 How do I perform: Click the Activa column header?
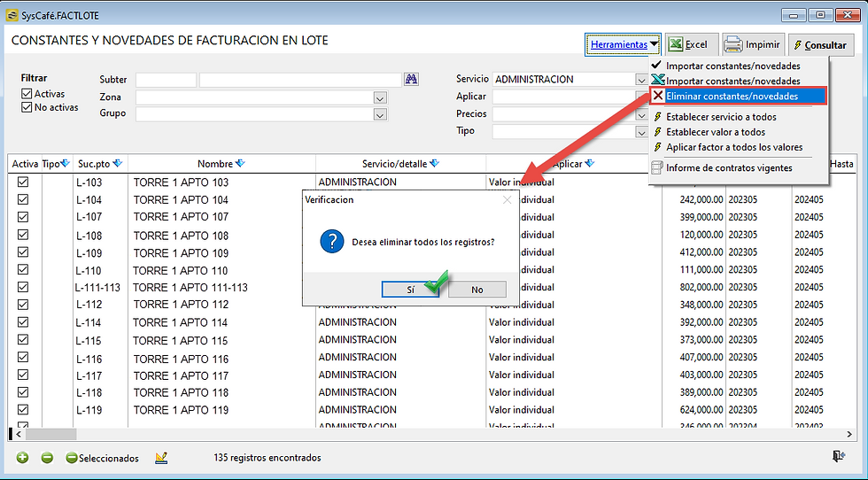coord(25,164)
